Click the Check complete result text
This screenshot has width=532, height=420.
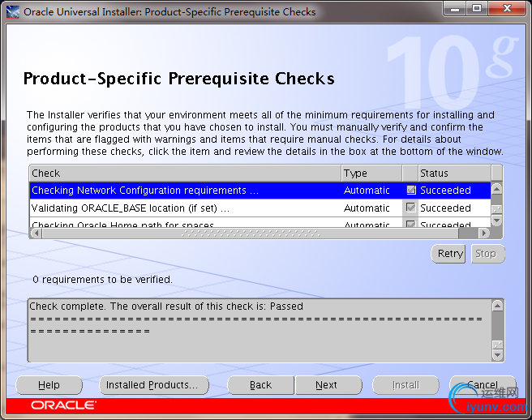click(x=166, y=306)
